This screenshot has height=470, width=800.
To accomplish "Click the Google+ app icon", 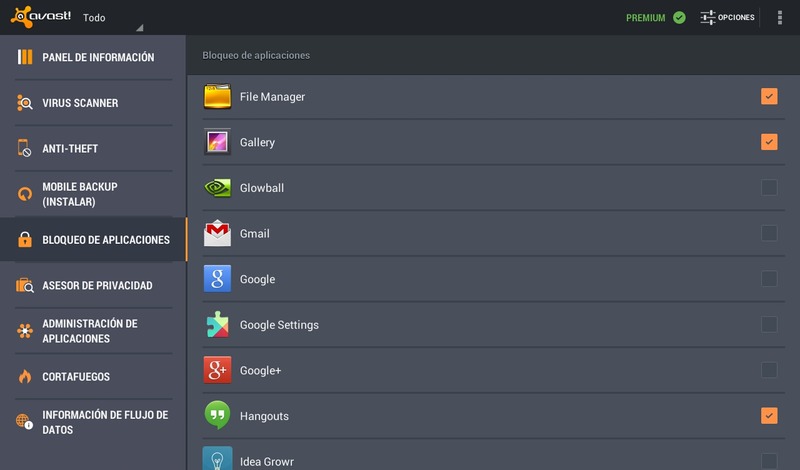I will tap(217, 370).
